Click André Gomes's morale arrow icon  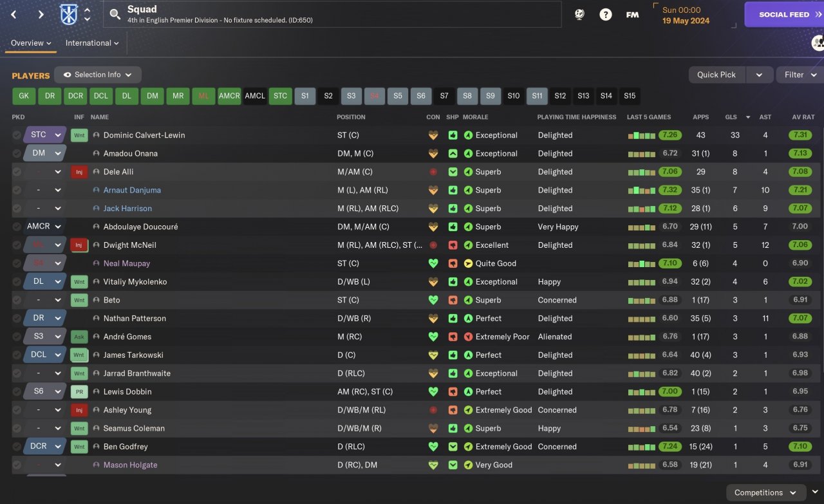[468, 337]
